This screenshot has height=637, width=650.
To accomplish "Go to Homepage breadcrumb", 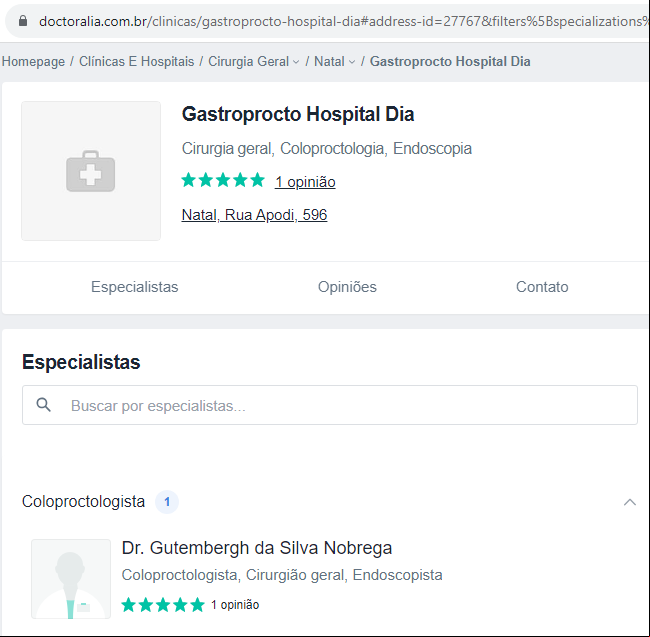I will [x=33, y=61].
